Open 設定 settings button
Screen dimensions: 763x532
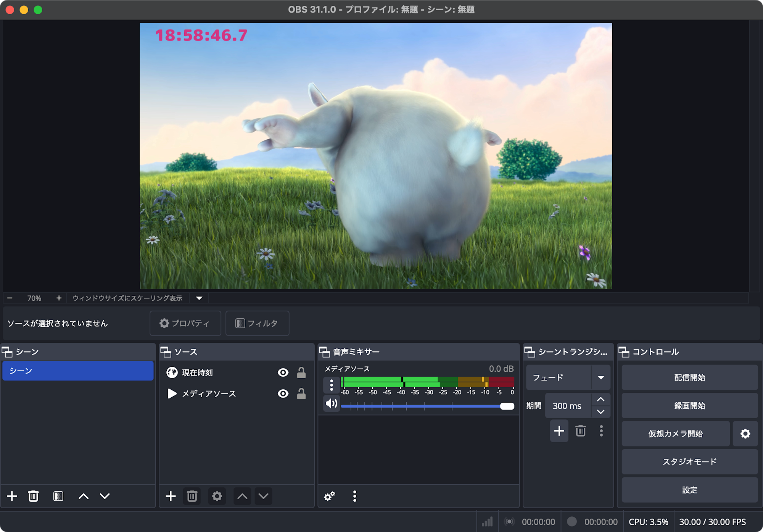click(x=690, y=490)
